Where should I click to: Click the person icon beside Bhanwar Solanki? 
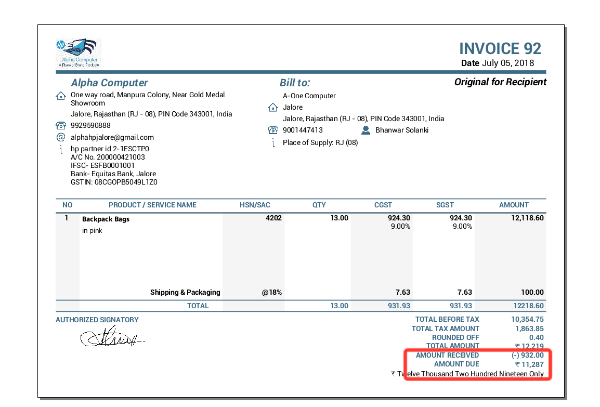click(x=366, y=130)
